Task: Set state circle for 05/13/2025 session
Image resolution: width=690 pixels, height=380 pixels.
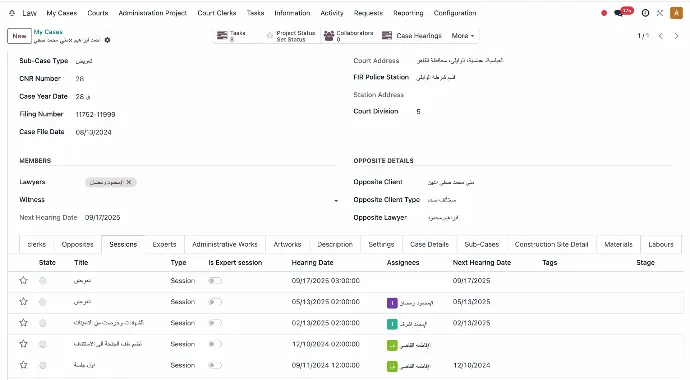Action: [43, 302]
